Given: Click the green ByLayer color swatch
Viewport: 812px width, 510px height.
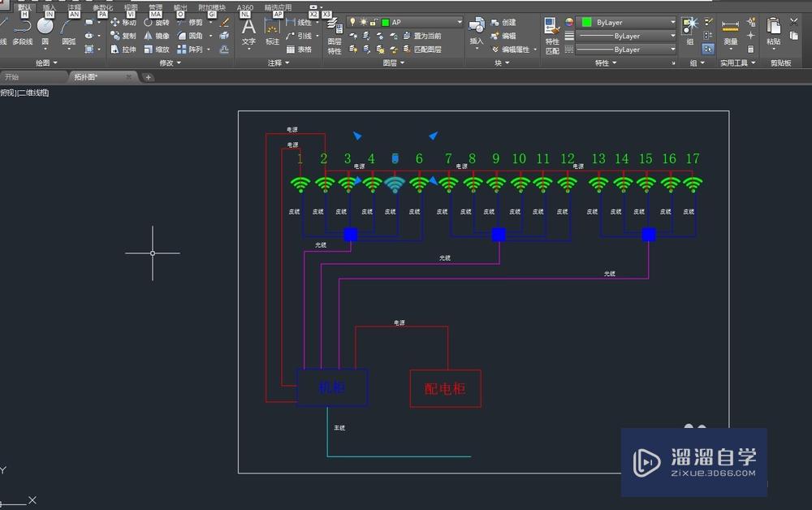Looking at the screenshot, I should coord(587,22).
